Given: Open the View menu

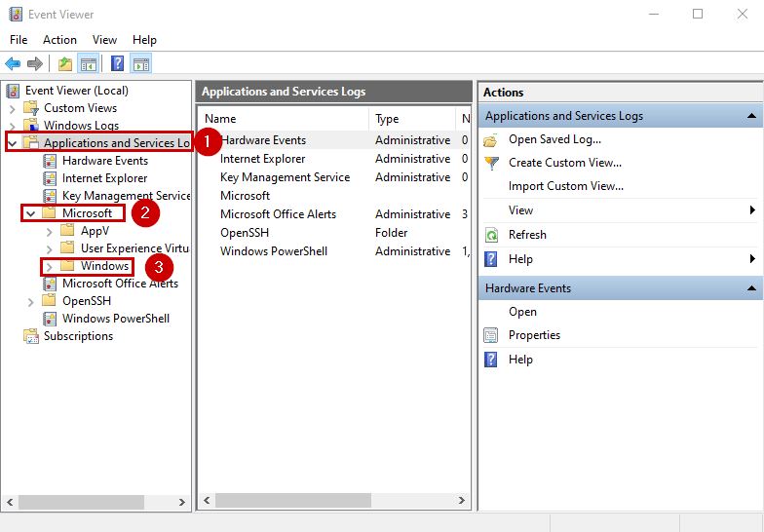Looking at the screenshot, I should (105, 40).
